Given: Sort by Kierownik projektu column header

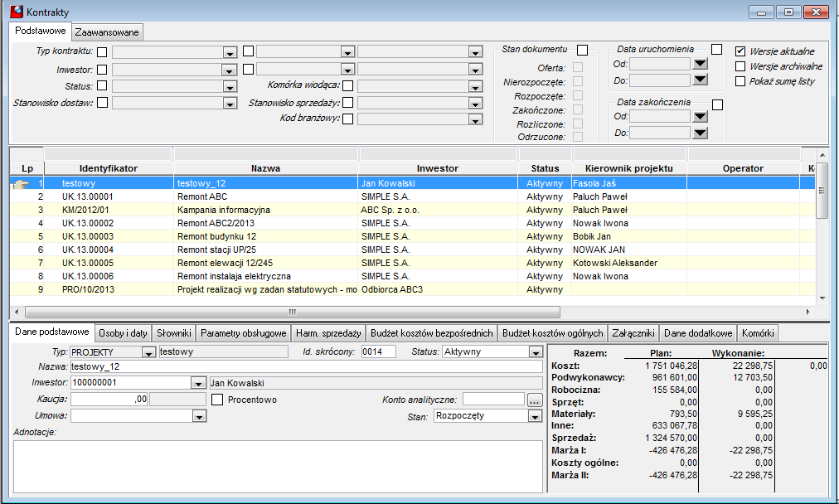Looking at the screenshot, I should (629, 168).
